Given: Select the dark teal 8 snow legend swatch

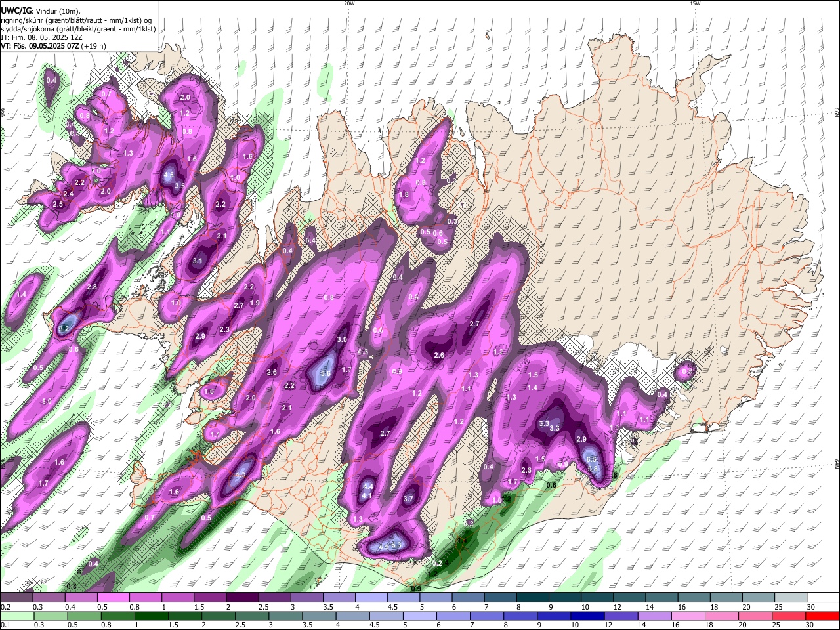Looking at the screenshot, I should 532,597.
